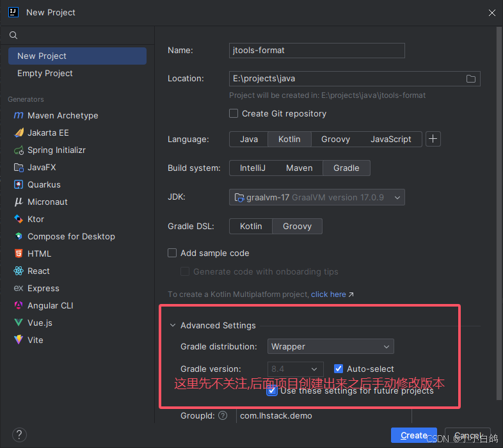Select Empty Project in the sidebar

(77, 73)
